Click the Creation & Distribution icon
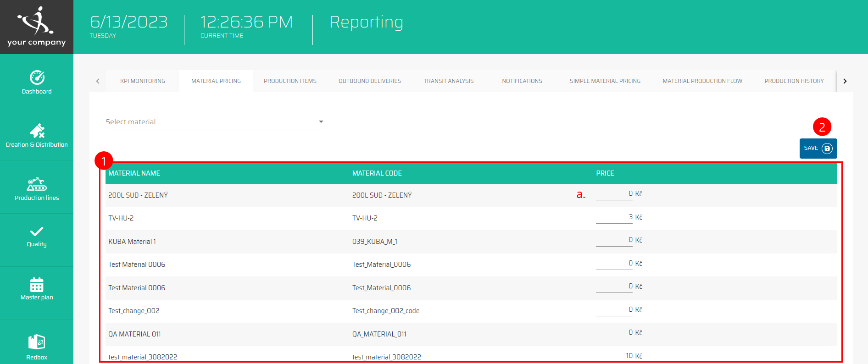This screenshot has height=364, width=868. [x=37, y=131]
